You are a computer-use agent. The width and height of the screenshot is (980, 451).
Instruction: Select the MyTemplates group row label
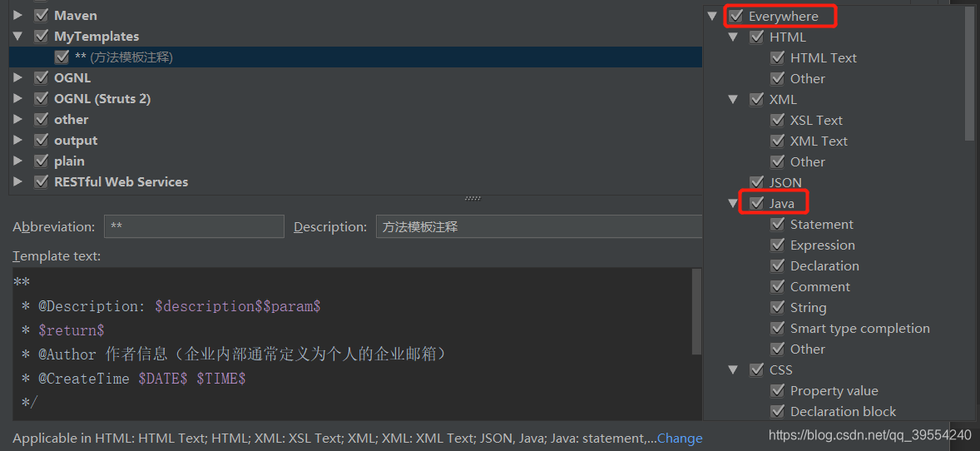click(x=97, y=37)
